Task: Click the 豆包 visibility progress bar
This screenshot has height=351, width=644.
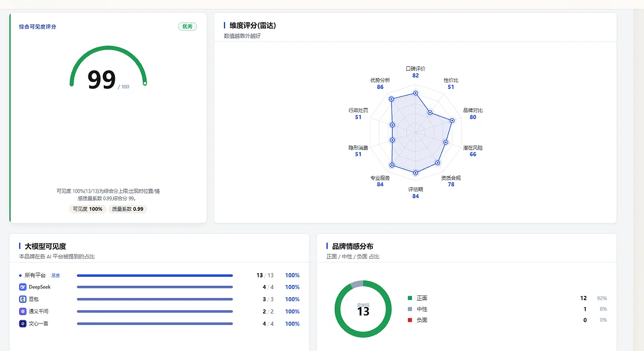Action: tap(155, 300)
